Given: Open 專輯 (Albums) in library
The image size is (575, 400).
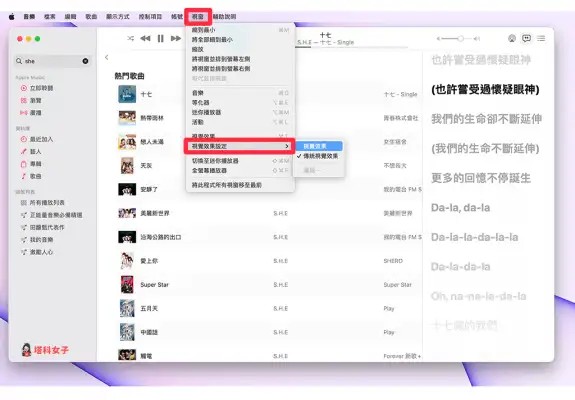Looking at the screenshot, I should (x=31, y=164).
